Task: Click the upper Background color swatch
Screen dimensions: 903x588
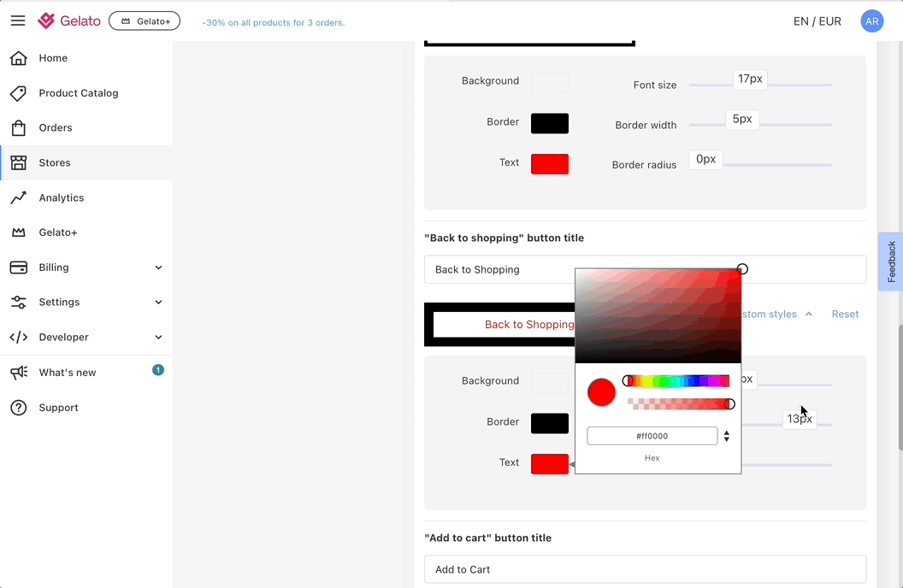Action: (x=549, y=82)
